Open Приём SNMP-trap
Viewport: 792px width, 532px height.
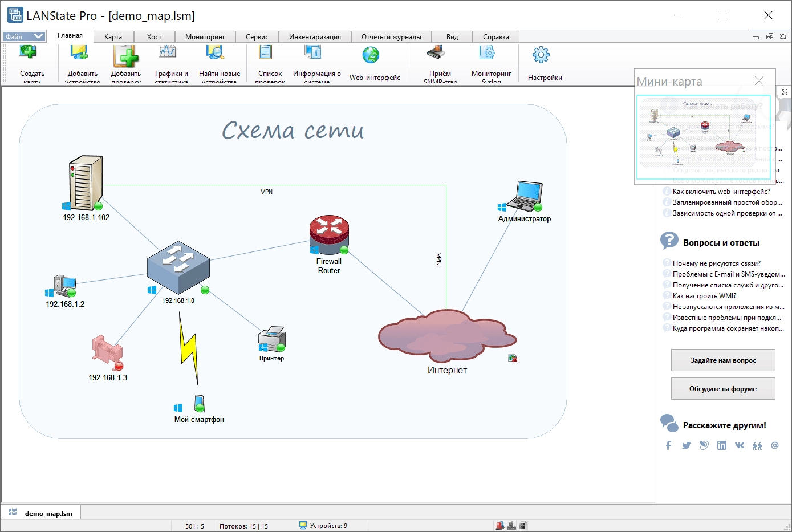(x=436, y=52)
